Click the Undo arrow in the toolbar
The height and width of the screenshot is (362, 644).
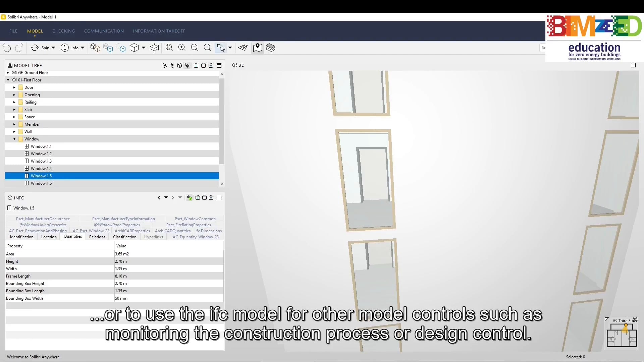[7, 48]
